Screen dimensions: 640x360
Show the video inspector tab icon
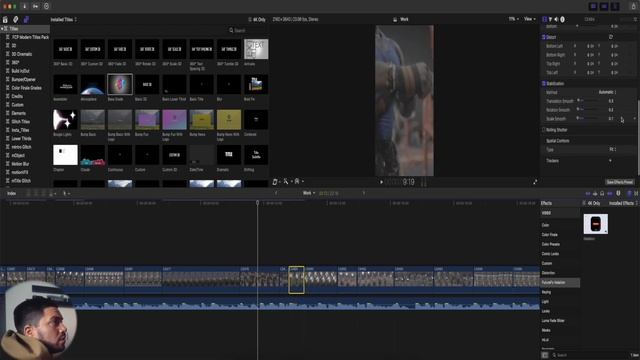pyautogui.click(x=544, y=19)
